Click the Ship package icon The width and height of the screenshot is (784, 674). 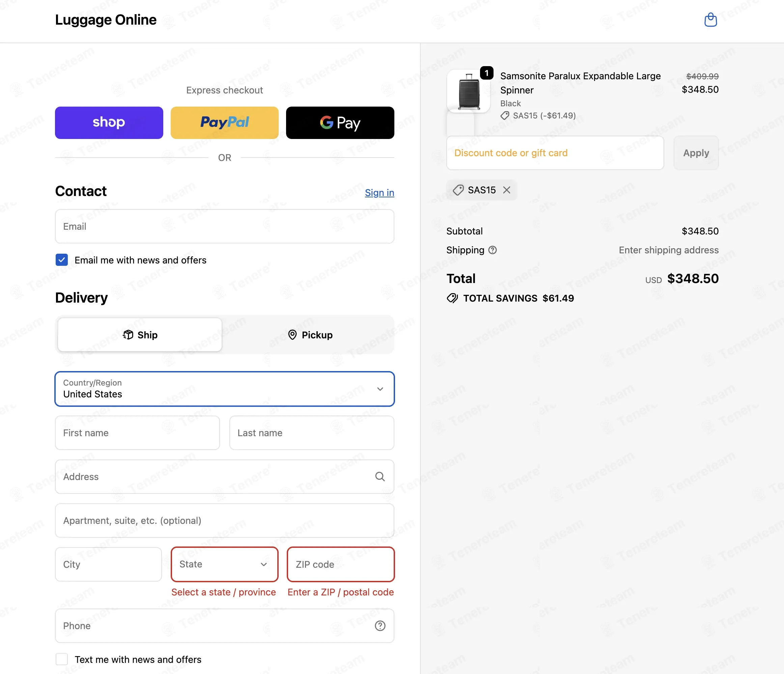point(128,335)
